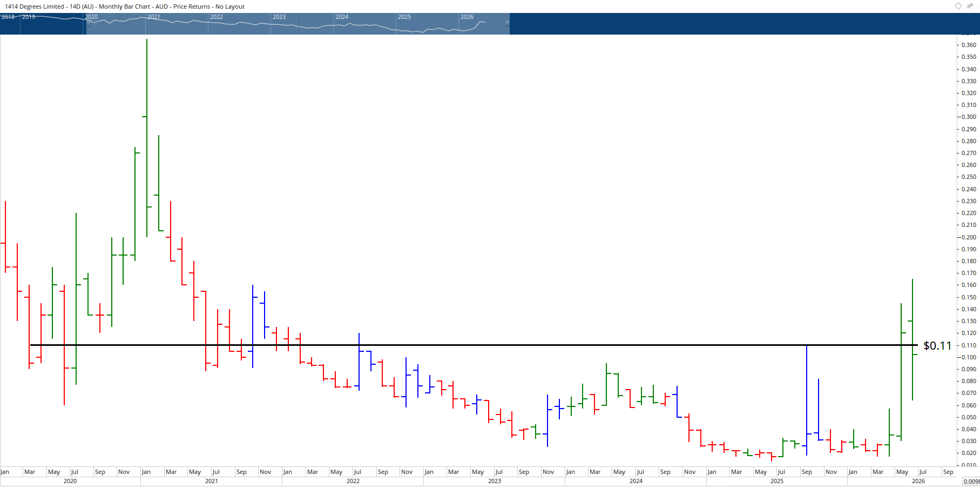
Task: Click 2023 in the overview strip
Action: [x=279, y=17]
